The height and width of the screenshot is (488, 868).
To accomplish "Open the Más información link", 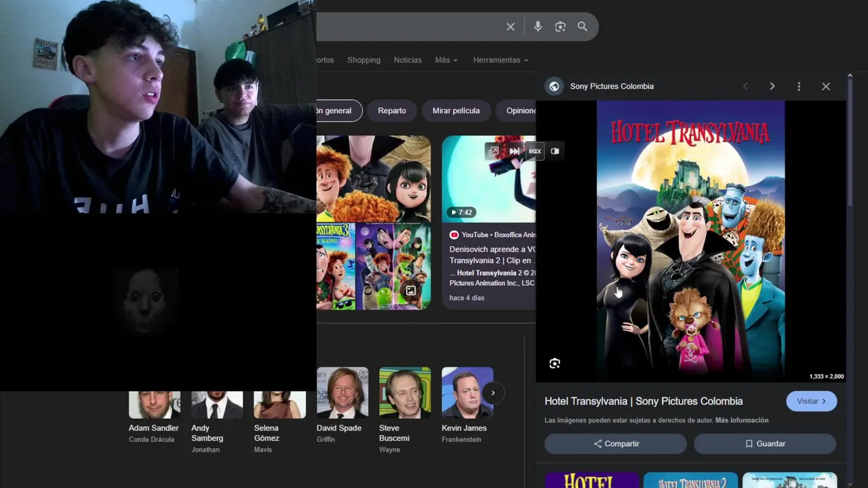I will [742, 420].
